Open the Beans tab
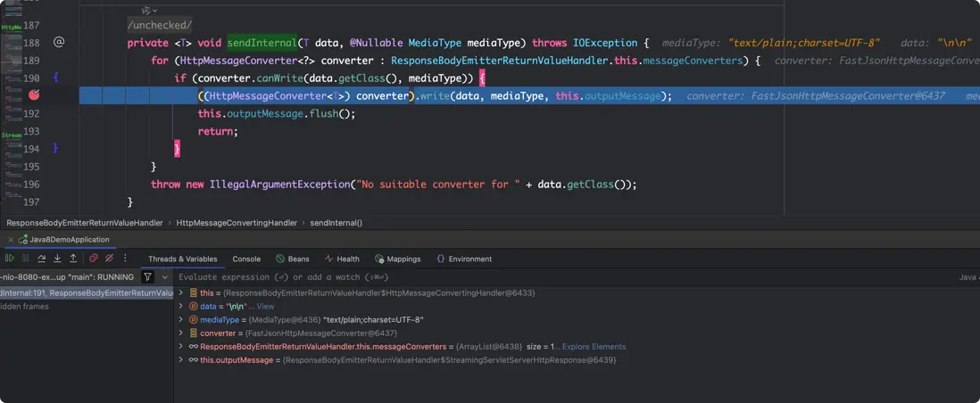The width and height of the screenshot is (980, 403). click(x=293, y=259)
